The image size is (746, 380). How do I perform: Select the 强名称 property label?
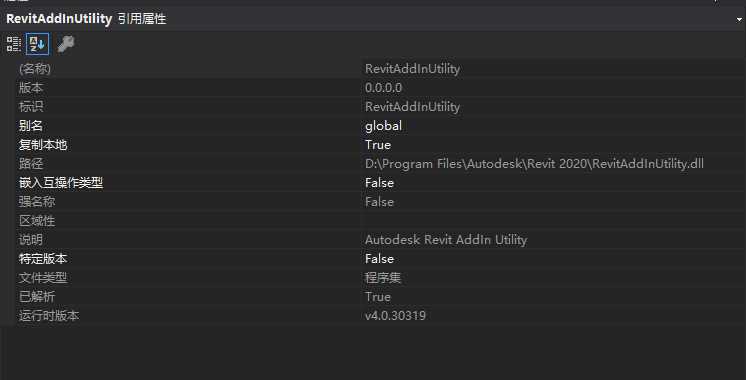point(37,202)
